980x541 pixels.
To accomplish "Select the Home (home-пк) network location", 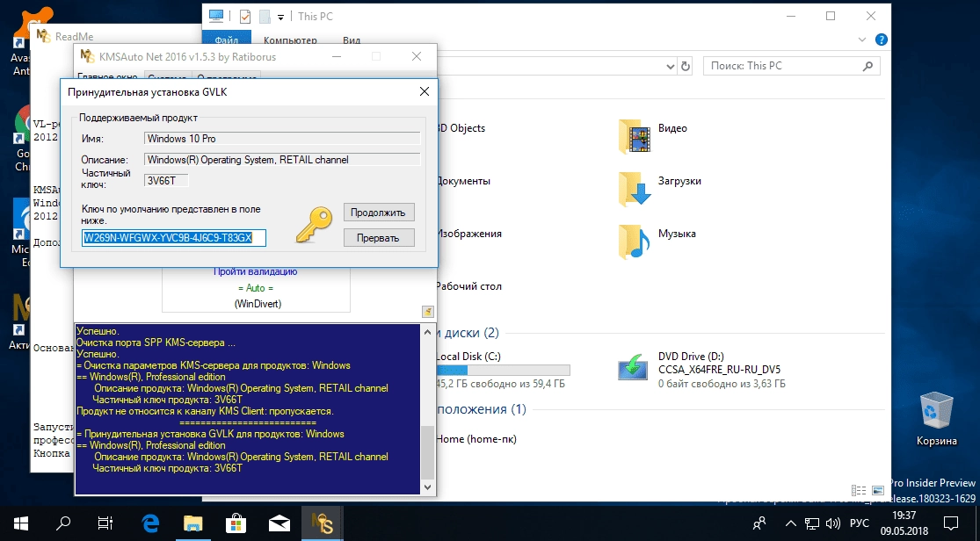I will 476,439.
